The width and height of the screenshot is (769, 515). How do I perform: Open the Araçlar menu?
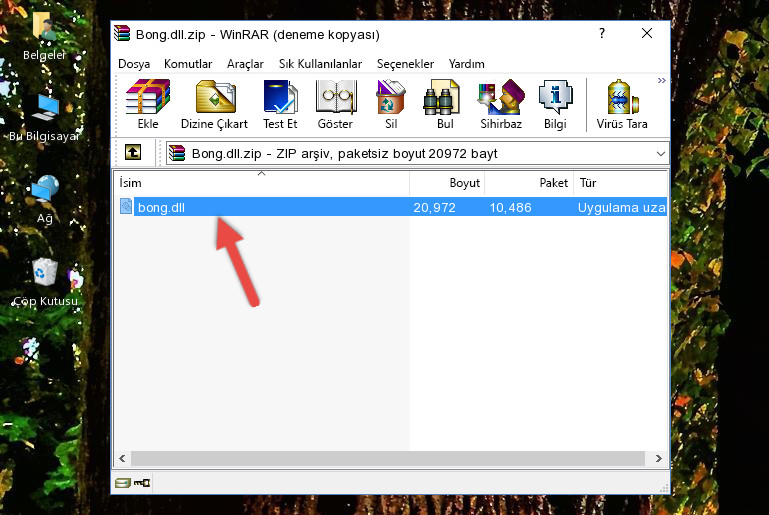click(245, 64)
